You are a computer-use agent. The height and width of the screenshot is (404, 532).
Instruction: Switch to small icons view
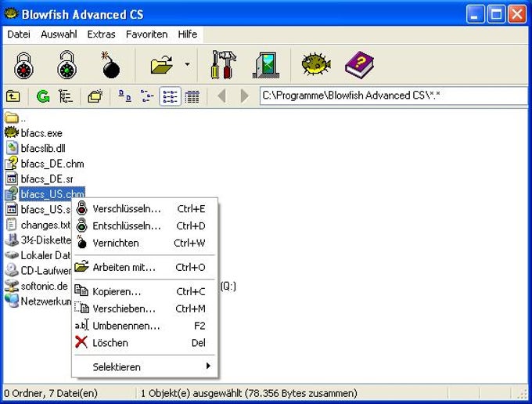click(147, 96)
